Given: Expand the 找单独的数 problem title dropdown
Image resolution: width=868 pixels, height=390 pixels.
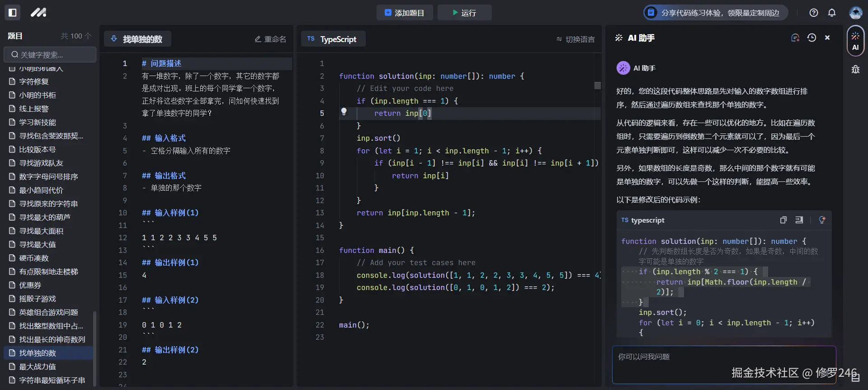Looking at the screenshot, I should (x=137, y=39).
